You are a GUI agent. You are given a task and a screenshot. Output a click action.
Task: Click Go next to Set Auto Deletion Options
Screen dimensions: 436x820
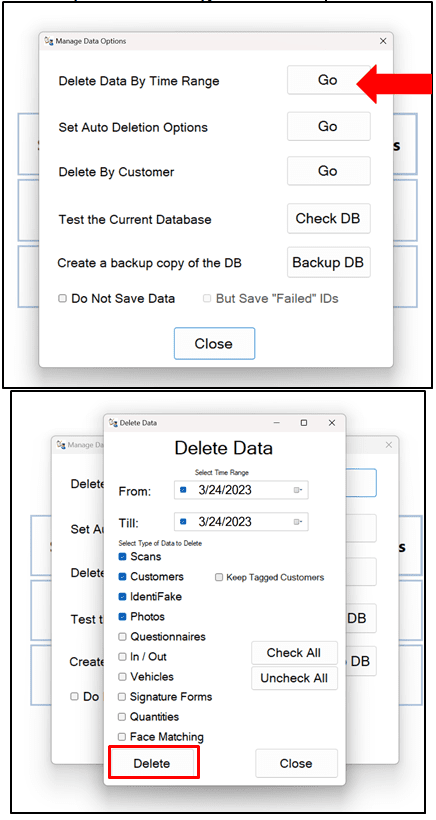[328, 126]
